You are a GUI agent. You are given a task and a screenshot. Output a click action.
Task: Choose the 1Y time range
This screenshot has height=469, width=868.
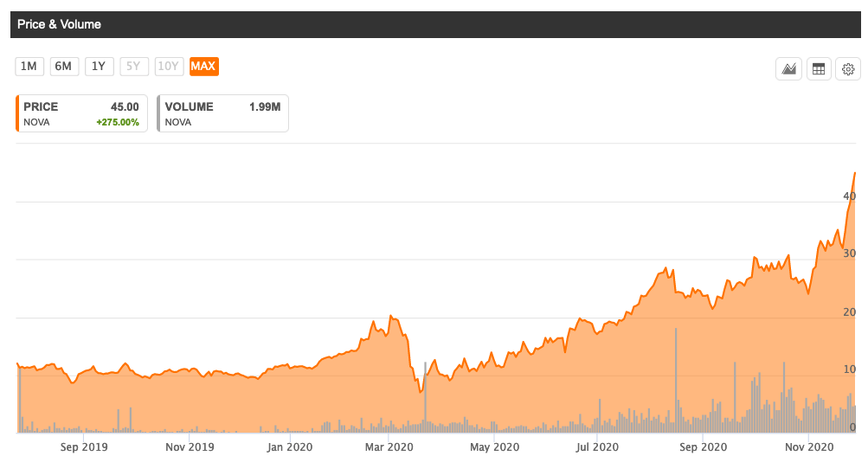pos(99,67)
